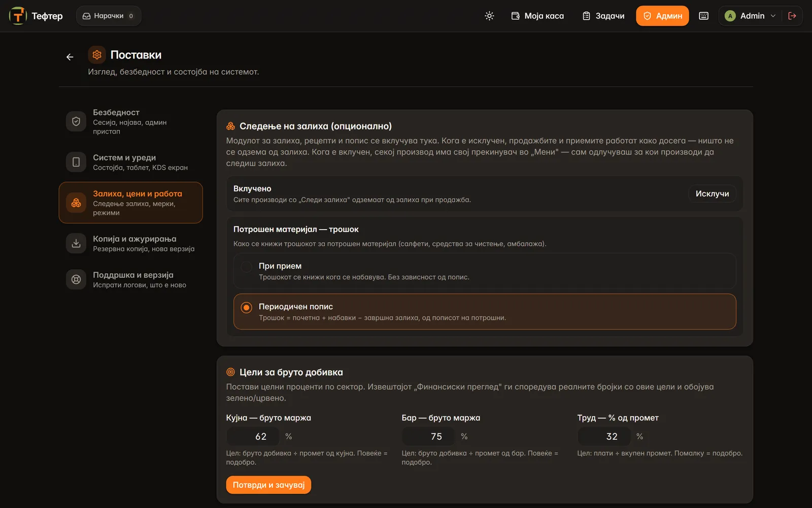The image size is (812, 508).
Task: Click the boxes icon by Следење на залиха
Action: click(x=230, y=126)
